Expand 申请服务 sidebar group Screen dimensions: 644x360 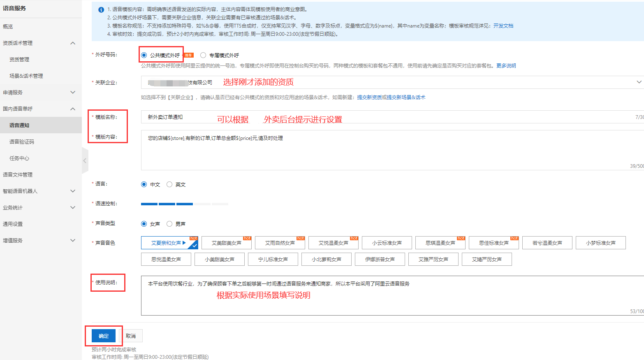click(73, 92)
